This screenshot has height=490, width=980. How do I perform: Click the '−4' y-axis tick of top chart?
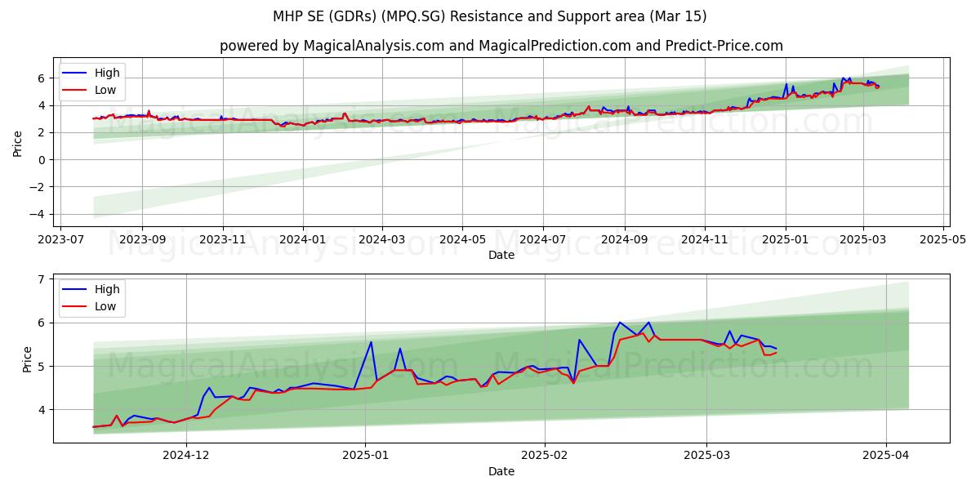(x=38, y=214)
